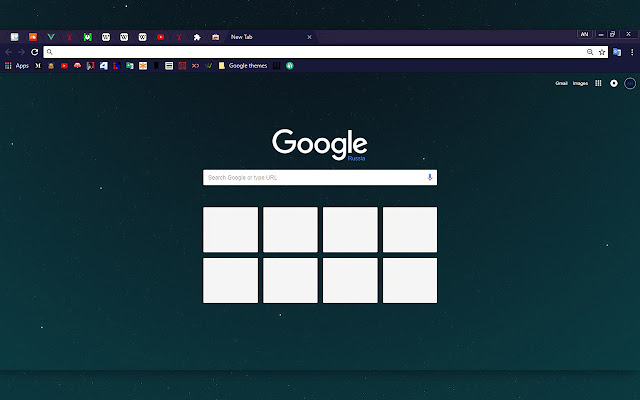Image resolution: width=640 pixels, height=400 pixels.
Task: Open the green circle bookmark icon
Action: coord(289,66)
